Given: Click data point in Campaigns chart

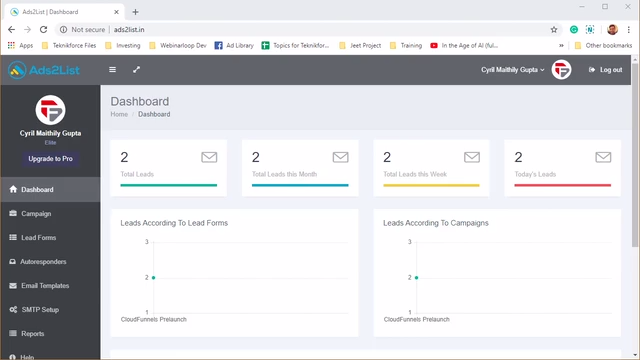Looking at the screenshot, I should coord(416,278).
